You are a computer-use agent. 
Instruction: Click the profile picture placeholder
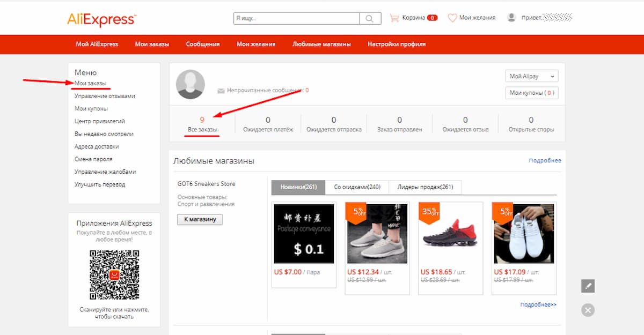(191, 84)
